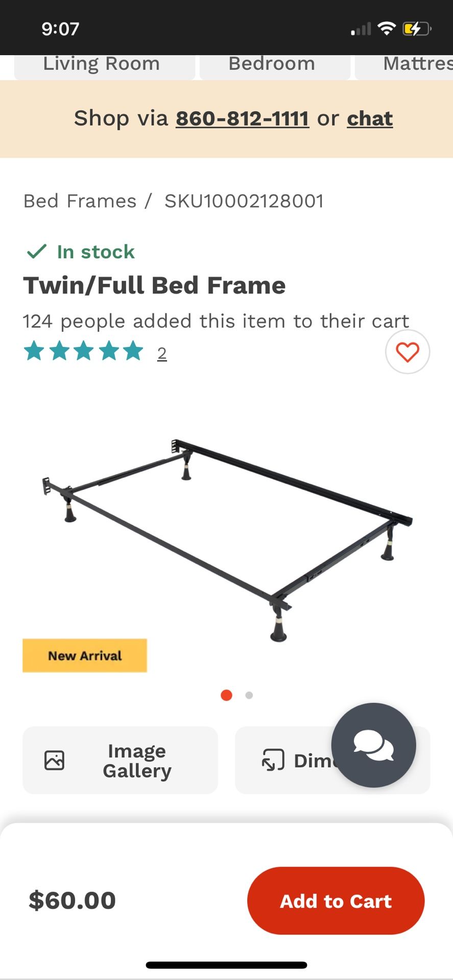The image size is (453, 980).
Task: Call the 860-812-1111 phone link
Action: [242, 118]
